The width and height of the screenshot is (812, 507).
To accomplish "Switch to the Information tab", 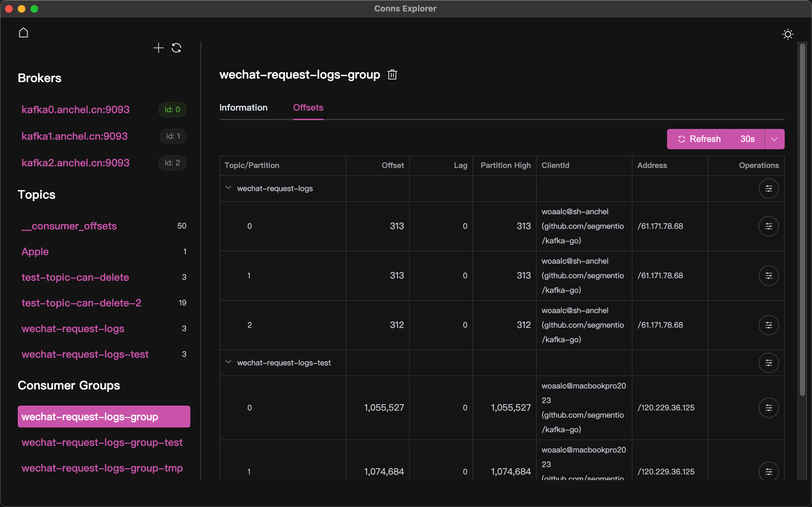I will (x=243, y=108).
